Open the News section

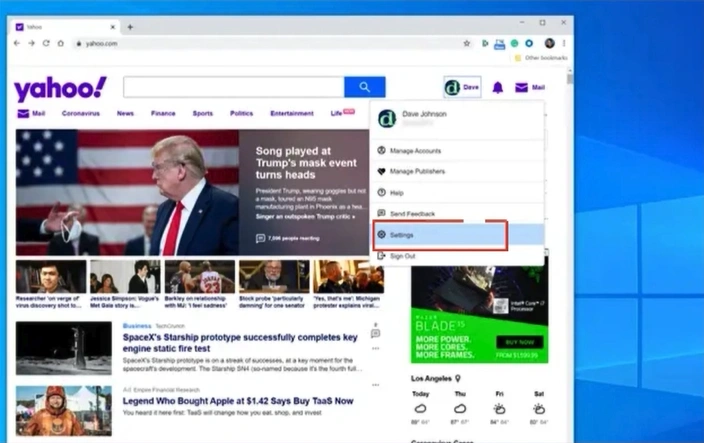[x=125, y=114]
